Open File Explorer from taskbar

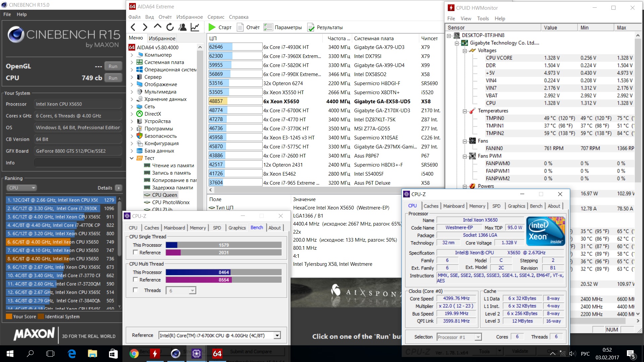(x=92, y=354)
